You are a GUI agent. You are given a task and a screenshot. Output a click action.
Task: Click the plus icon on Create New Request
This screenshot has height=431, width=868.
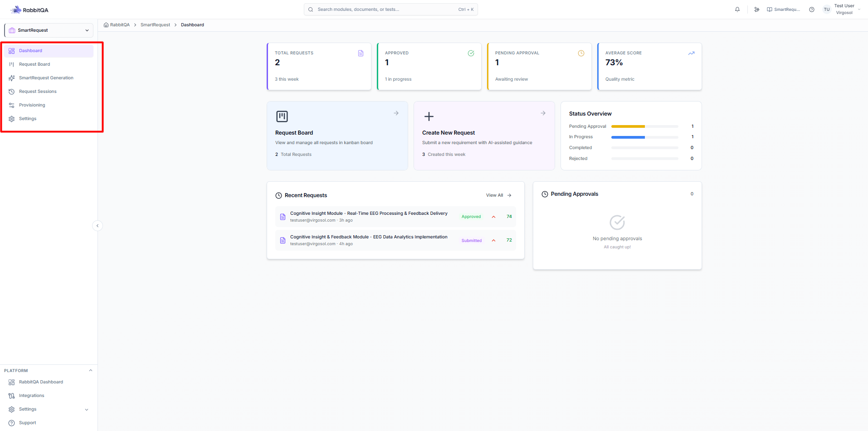429,116
